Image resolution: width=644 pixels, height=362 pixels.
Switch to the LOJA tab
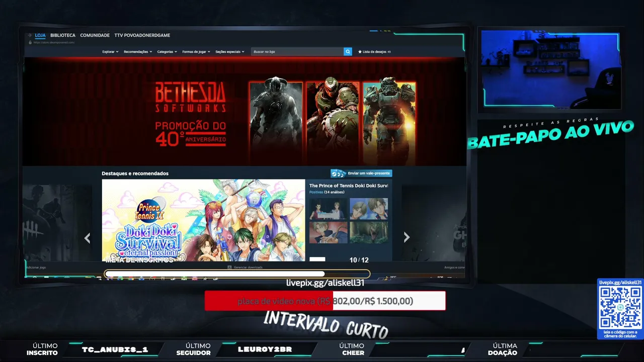[40, 36]
